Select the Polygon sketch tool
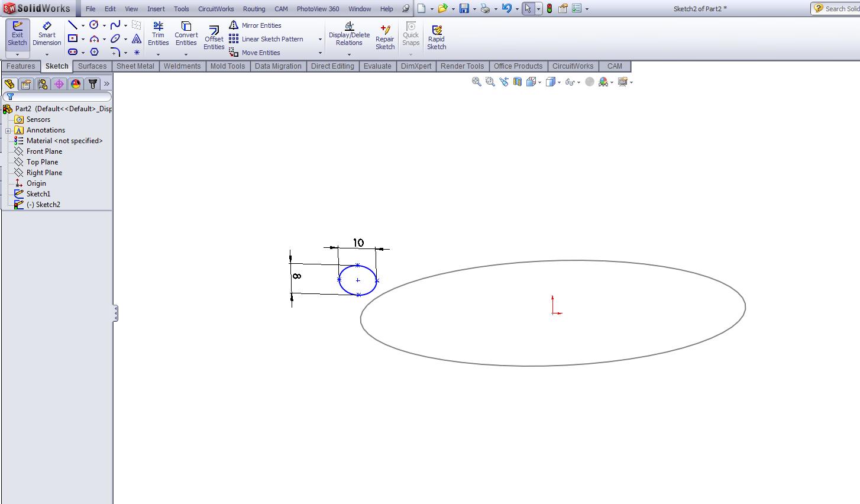Screen dimensions: 860x504 (94, 52)
